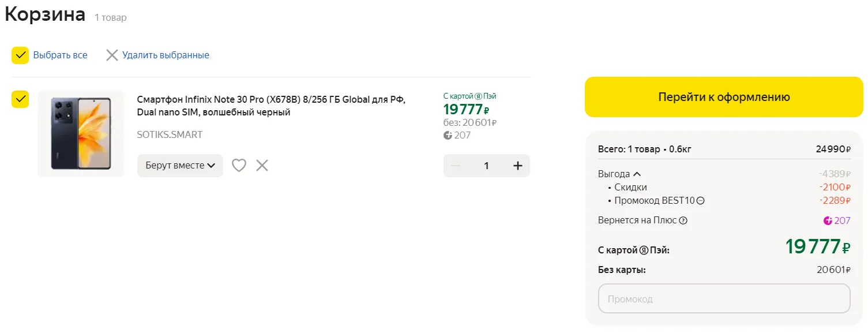Click the X icon beside "Удалить выбранные"
This screenshot has width=868, height=333.
point(112,55)
